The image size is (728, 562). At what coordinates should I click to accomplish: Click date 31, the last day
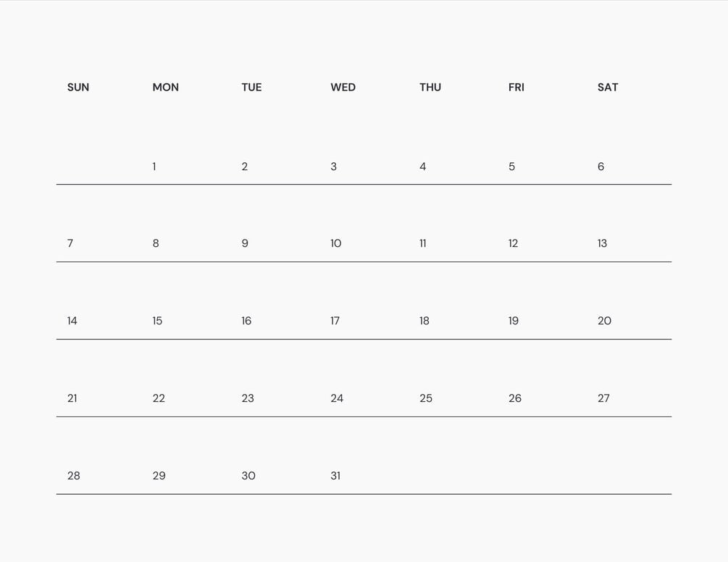click(x=335, y=476)
